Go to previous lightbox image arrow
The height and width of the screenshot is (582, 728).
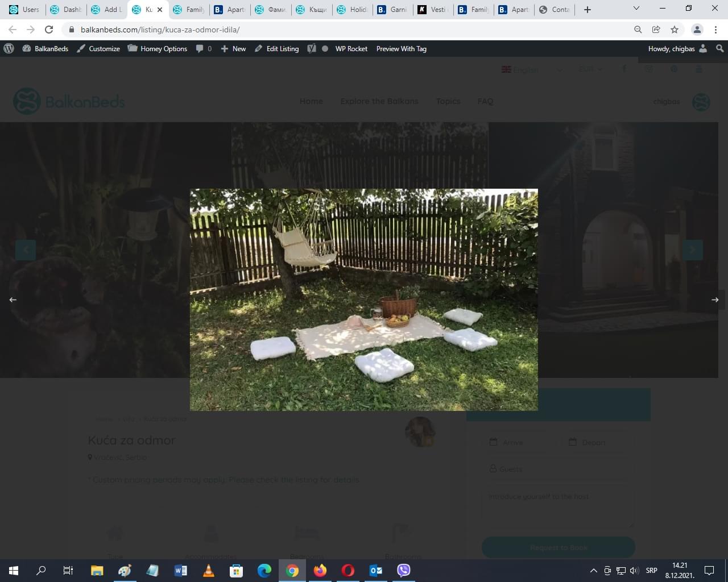13,300
